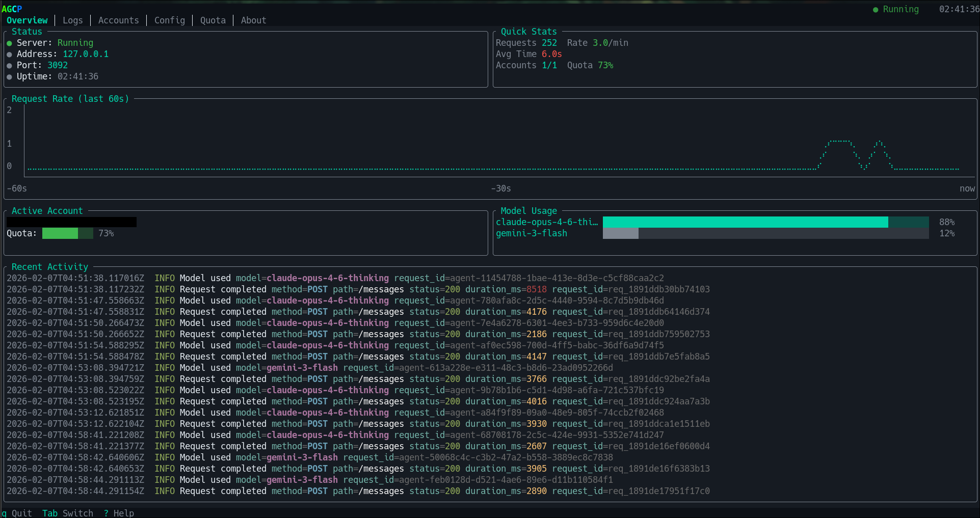Open the Accounts tab
This screenshot has height=518, width=980.
(x=118, y=20)
